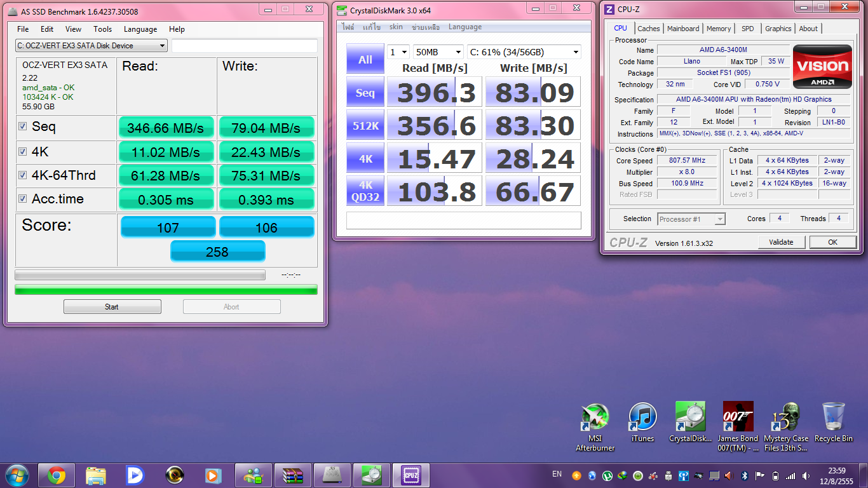Open the taskbar clock showing 23:59
Viewport: 868px width, 488px height.
[837, 475]
